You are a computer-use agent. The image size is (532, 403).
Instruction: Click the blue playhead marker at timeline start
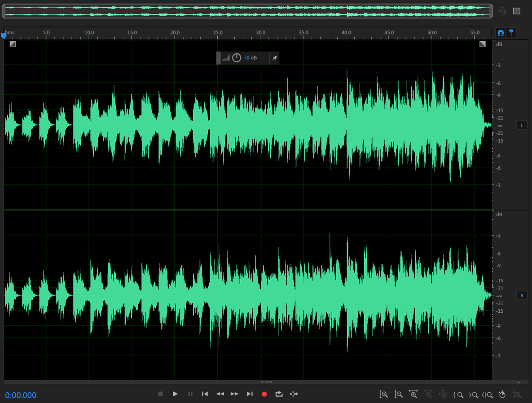4,35
